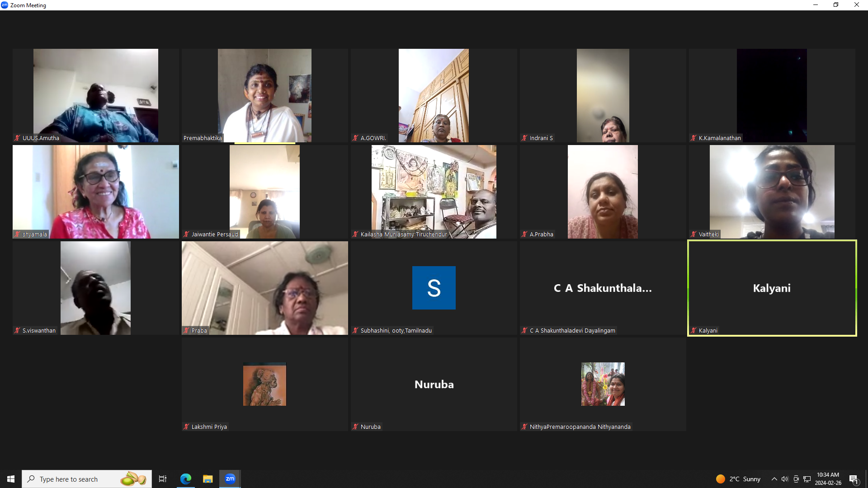868x488 pixels.
Task: Click muted mic icon beside Jaiwantie Persaud
Action: pyautogui.click(x=186, y=235)
